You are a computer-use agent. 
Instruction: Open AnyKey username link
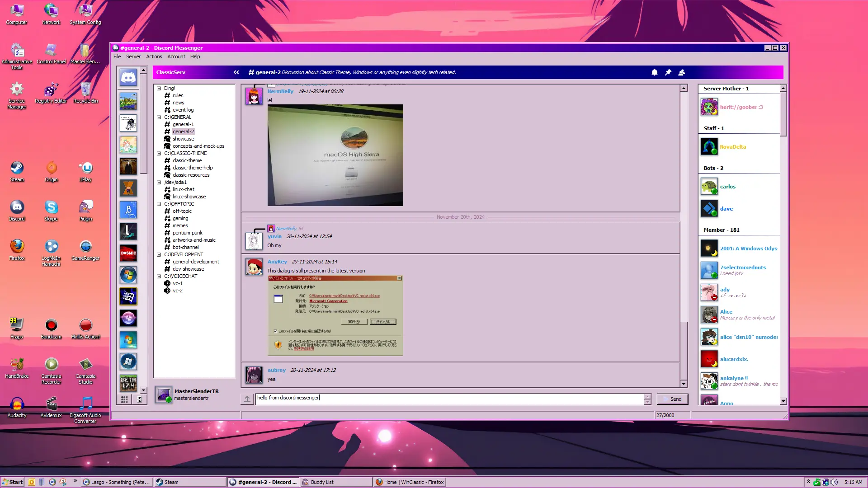[x=277, y=262]
